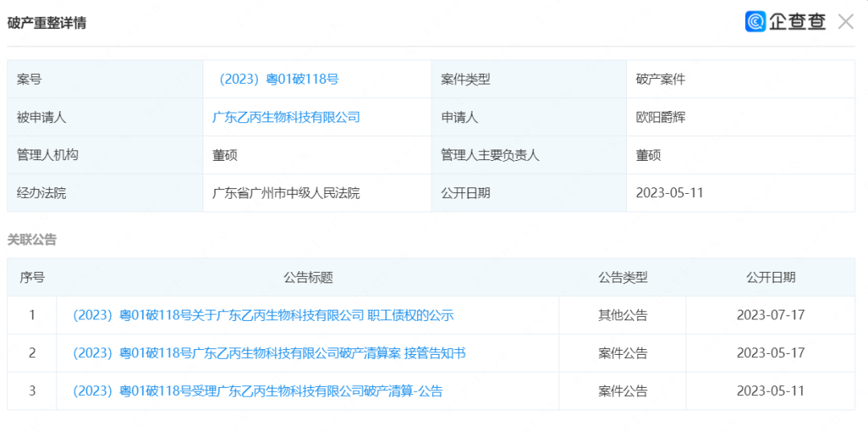Click the 公开日期 table column header

[770, 278]
